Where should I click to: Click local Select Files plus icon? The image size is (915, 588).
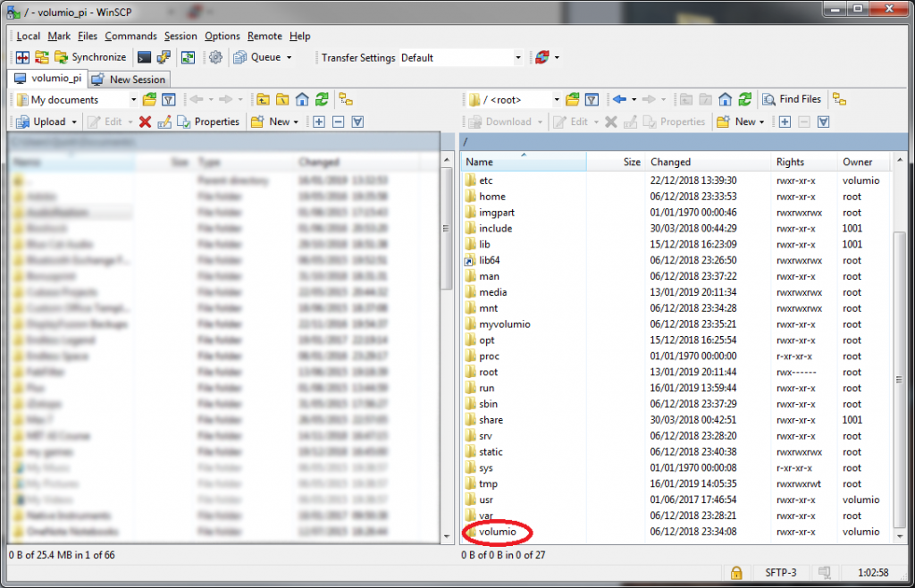coord(319,122)
